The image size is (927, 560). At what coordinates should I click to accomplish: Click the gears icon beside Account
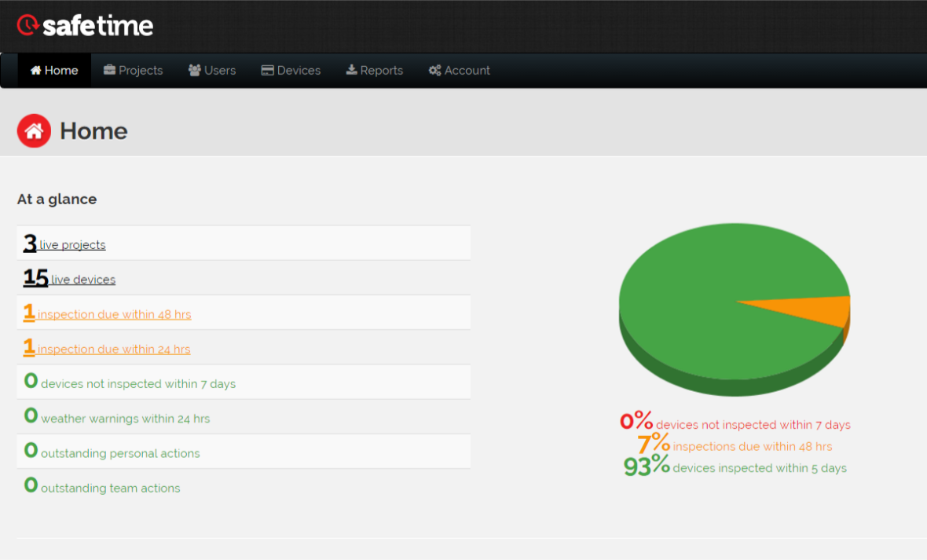coord(435,71)
